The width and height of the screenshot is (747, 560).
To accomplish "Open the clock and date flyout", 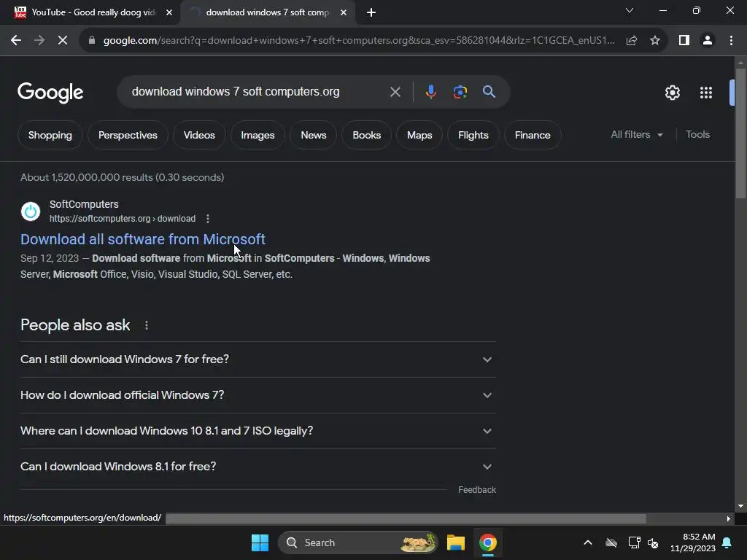I will (x=693, y=542).
